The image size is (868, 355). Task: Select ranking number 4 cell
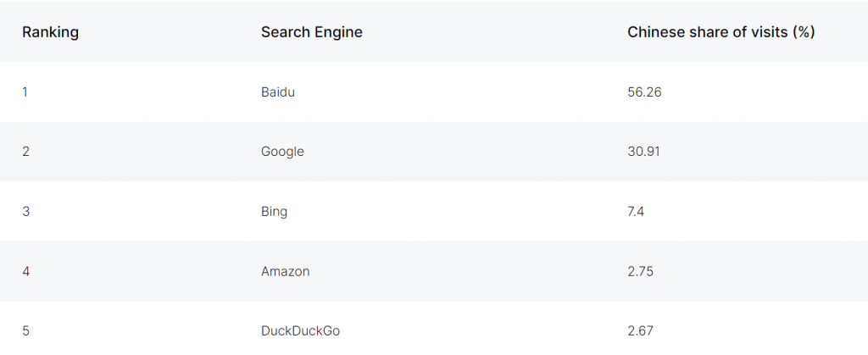26,272
